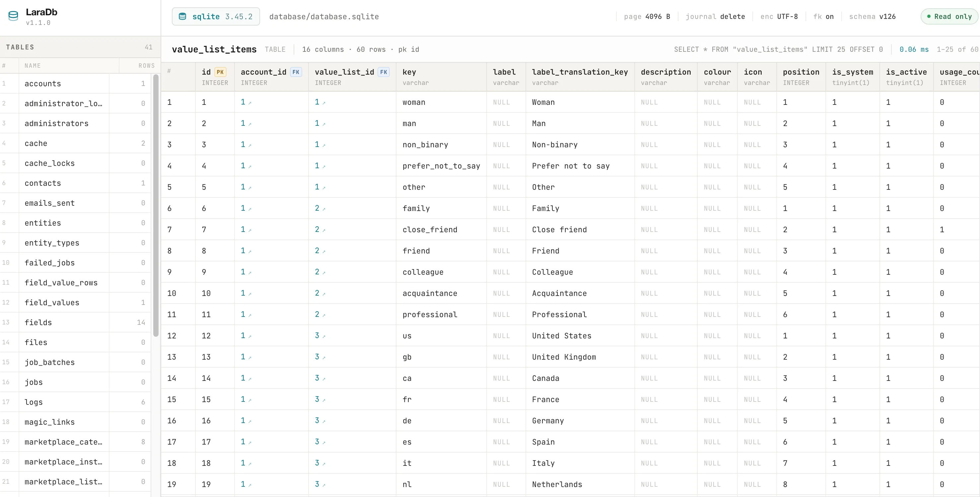The height and width of the screenshot is (497, 980).
Task: Follow account_id link arrow in row 19
Action: pos(250,485)
